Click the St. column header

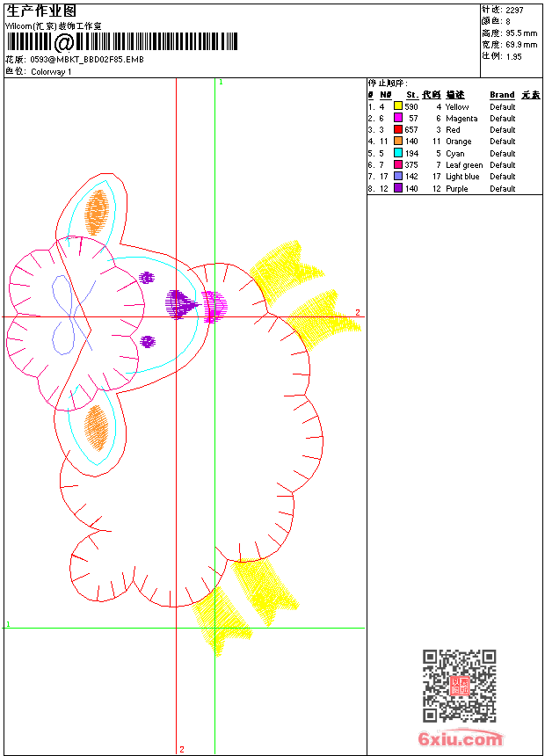point(412,95)
